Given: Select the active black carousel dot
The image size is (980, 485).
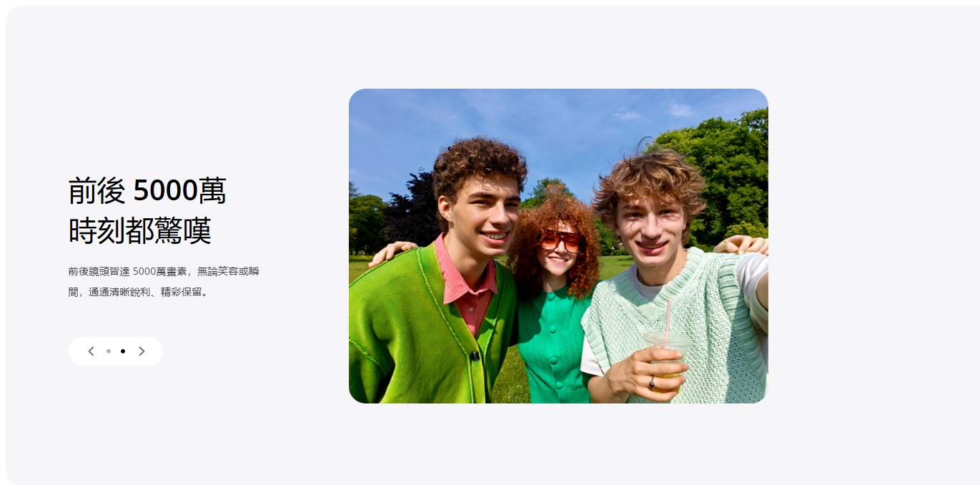Looking at the screenshot, I should (x=123, y=351).
